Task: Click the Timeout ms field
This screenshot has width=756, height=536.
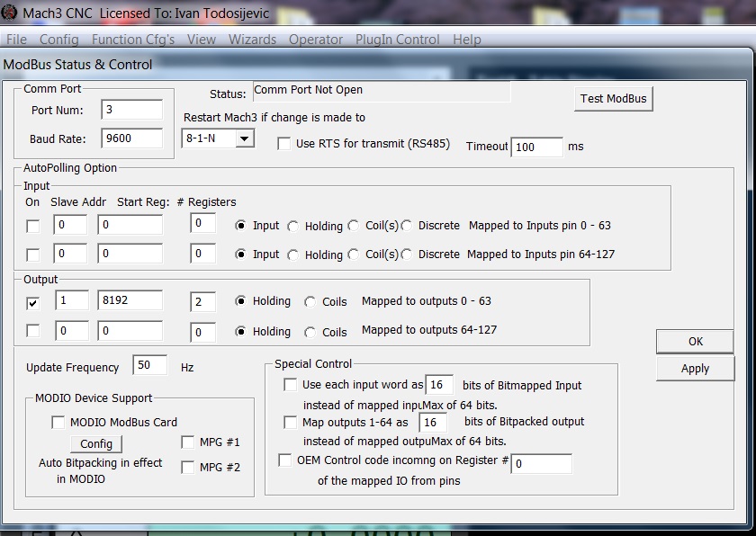Action: (536, 147)
